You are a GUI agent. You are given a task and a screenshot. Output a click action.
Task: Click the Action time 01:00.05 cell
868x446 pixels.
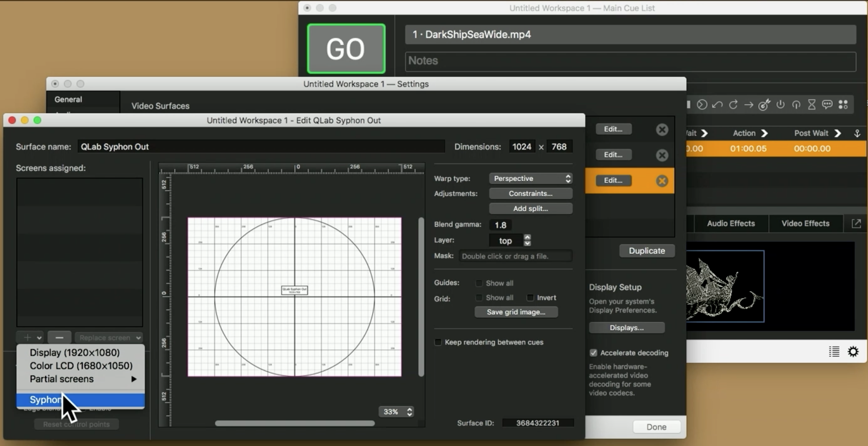click(x=748, y=149)
